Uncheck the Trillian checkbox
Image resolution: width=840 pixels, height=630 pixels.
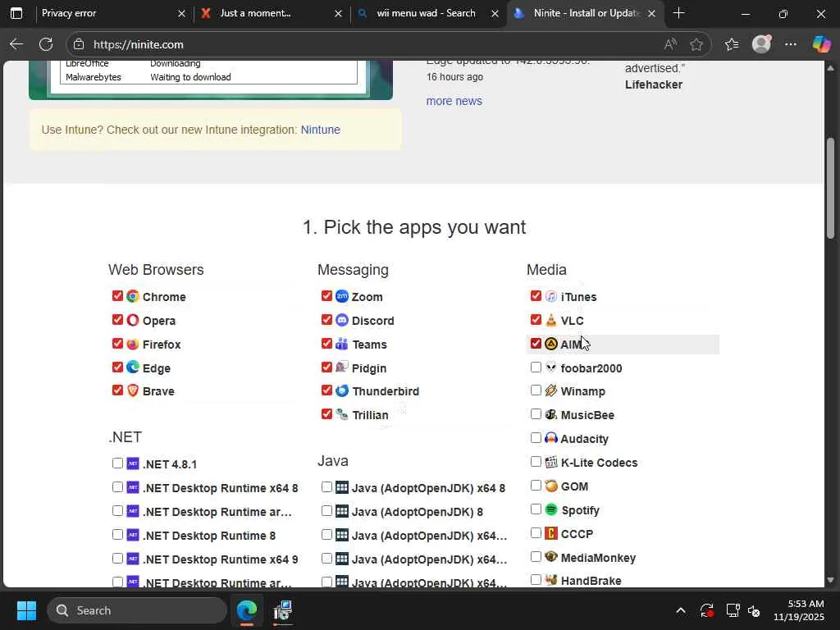pyautogui.click(x=326, y=413)
